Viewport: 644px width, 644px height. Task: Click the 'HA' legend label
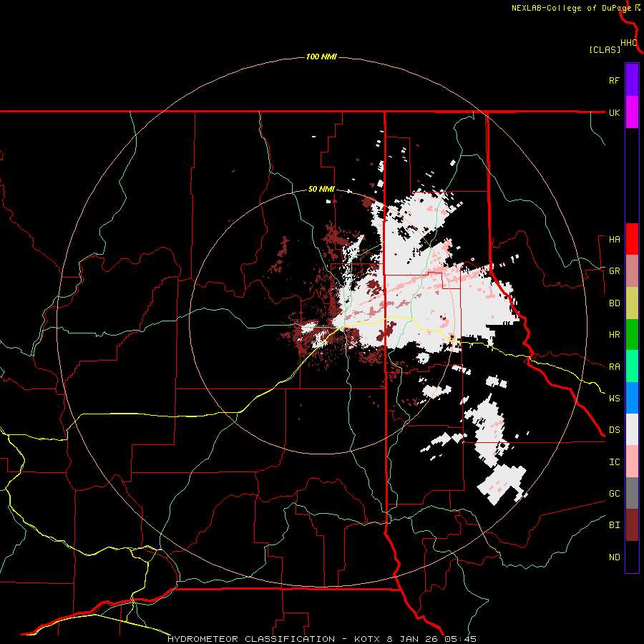[x=614, y=240]
